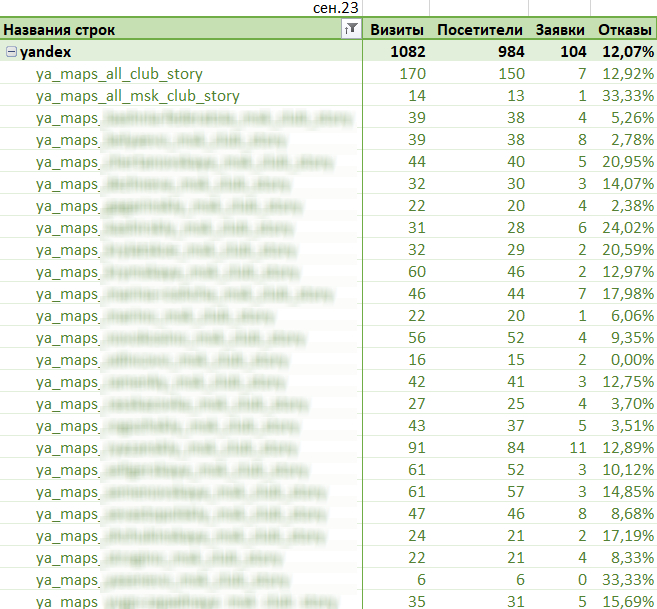Select the ya_maps_all_club_story row label
Image resolution: width=657 pixels, height=609 pixels.
point(119,74)
